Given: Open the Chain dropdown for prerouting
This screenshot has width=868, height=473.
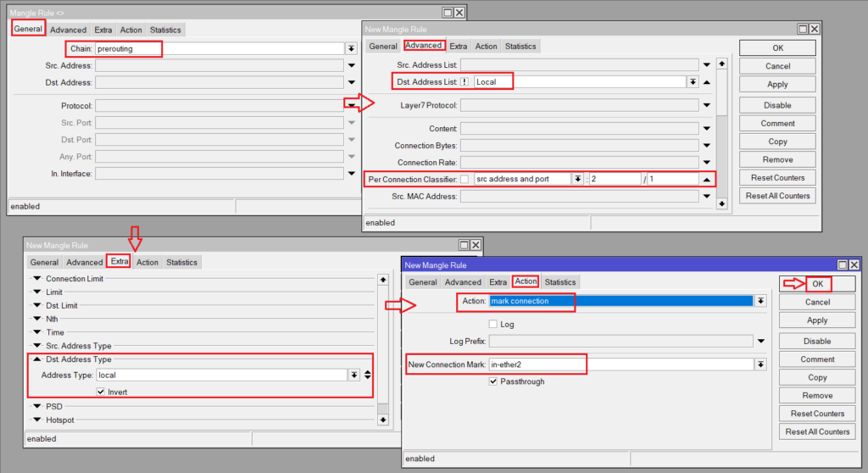Looking at the screenshot, I should pos(351,49).
